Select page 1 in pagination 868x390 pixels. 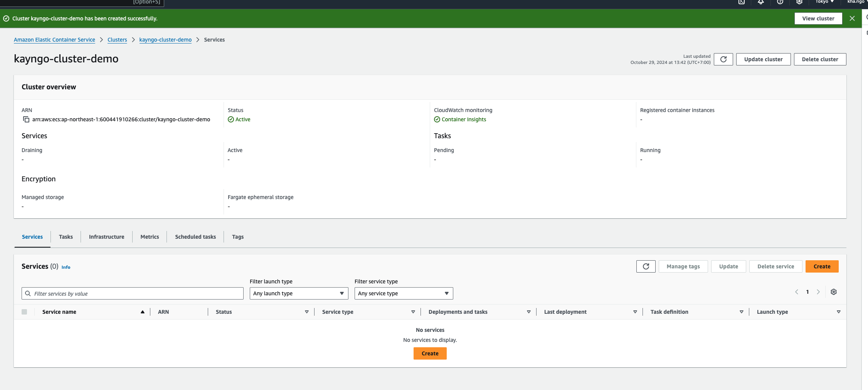pos(807,292)
